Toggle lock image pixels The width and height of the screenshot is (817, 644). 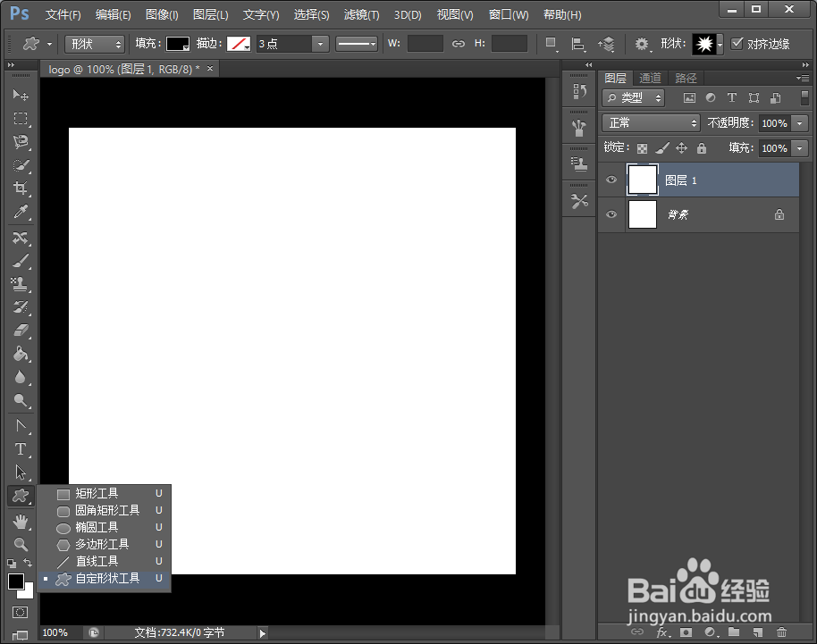pyautogui.click(x=661, y=148)
